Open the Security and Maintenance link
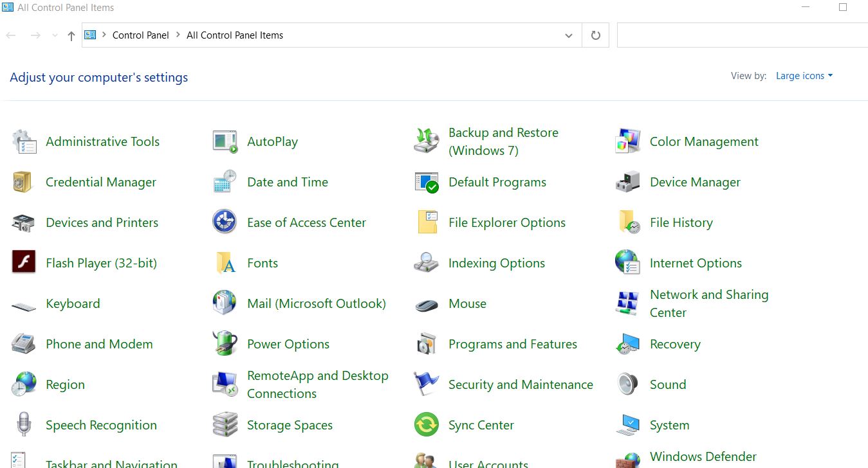 pyautogui.click(x=521, y=384)
